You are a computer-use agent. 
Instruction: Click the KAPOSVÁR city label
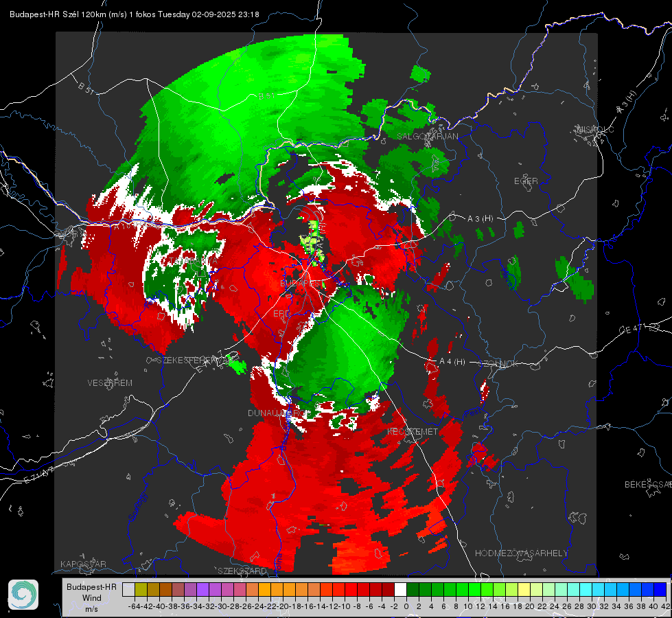[83, 564]
